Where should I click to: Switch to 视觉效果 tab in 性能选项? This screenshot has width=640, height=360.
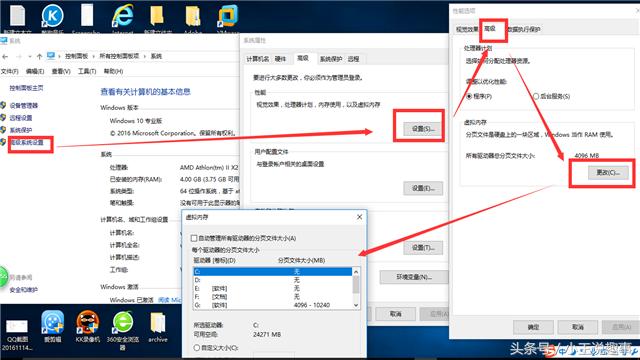(467, 29)
